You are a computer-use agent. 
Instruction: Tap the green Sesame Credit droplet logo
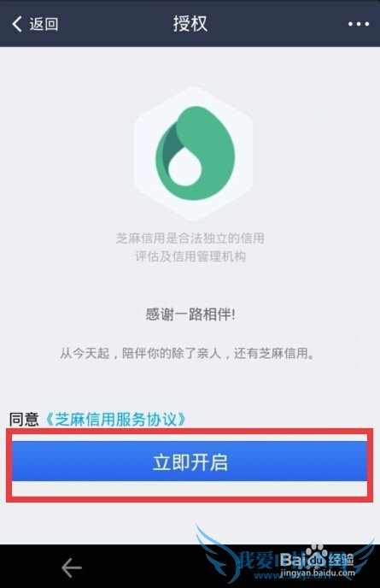click(x=196, y=153)
